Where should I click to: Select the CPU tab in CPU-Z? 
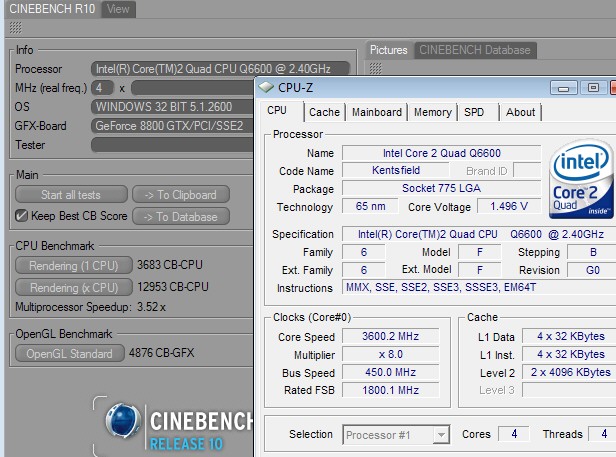pyautogui.click(x=277, y=111)
